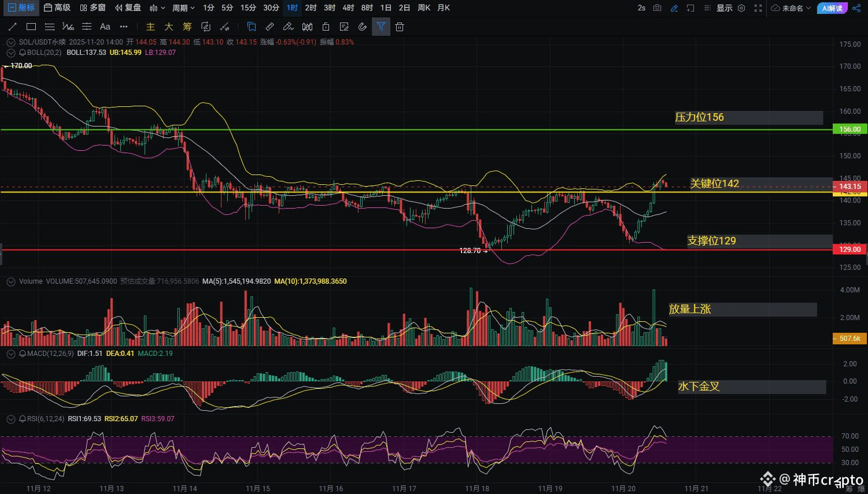This screenshot has width=868, height=494.
Task: Select the rectangle drawing tool
Action: [31, 27]
